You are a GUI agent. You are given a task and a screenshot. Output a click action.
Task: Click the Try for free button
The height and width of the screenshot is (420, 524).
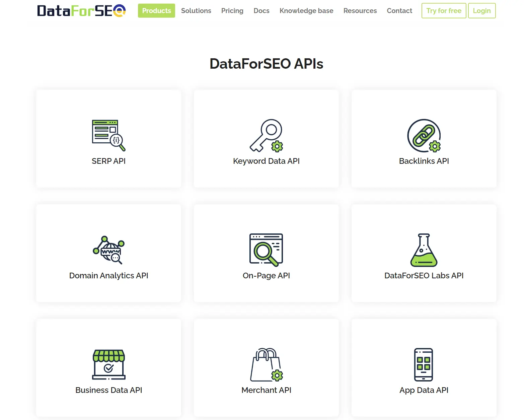coord(444,11)
